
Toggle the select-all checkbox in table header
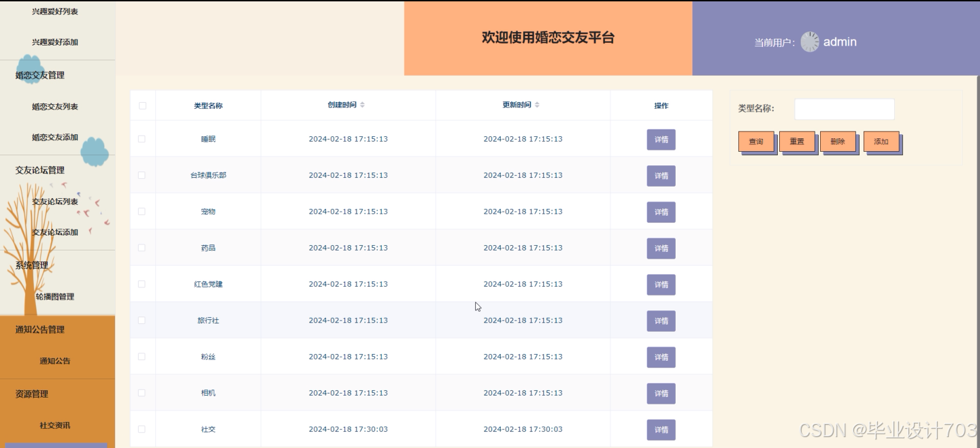[x=142, y=106]
